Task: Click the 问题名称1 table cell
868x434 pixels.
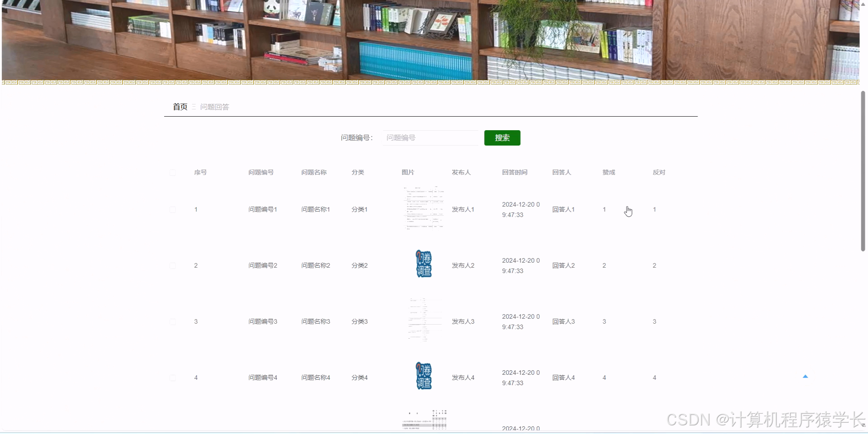Action: pos(315,209)
